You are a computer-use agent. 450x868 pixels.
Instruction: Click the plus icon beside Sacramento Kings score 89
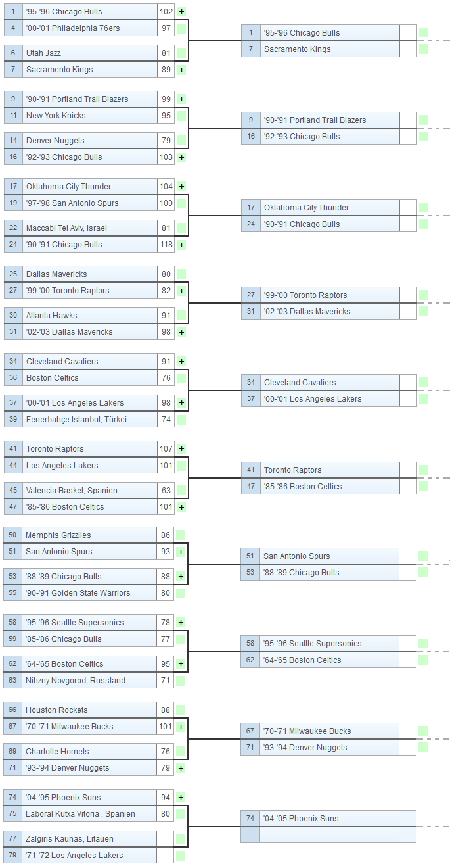[x=181, y=70]
